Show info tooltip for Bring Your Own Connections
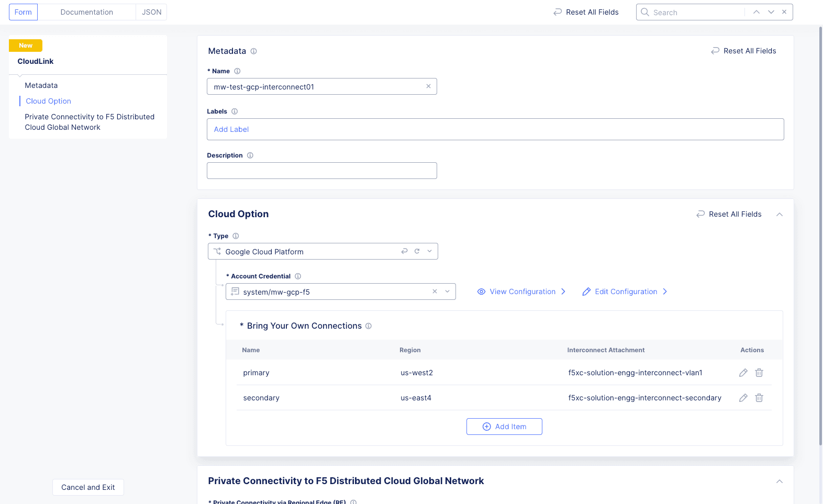 [369, 326]
